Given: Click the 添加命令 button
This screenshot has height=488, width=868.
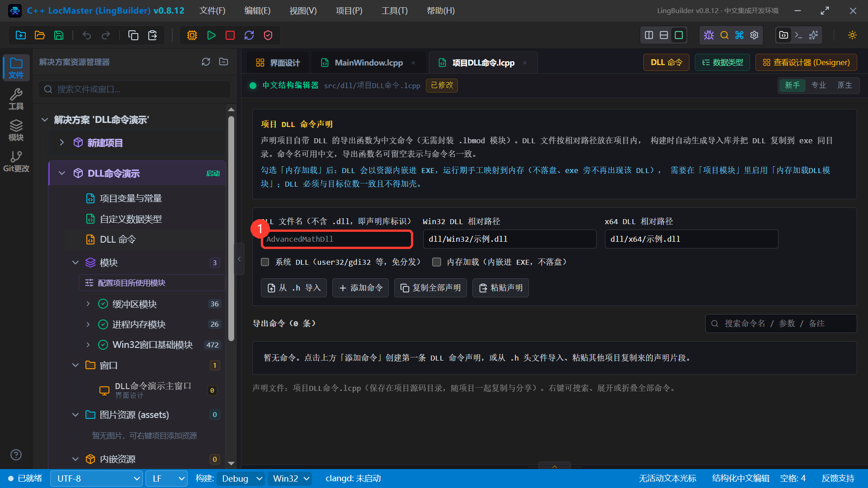Looking at the screenshot, I should coord(360,288).
